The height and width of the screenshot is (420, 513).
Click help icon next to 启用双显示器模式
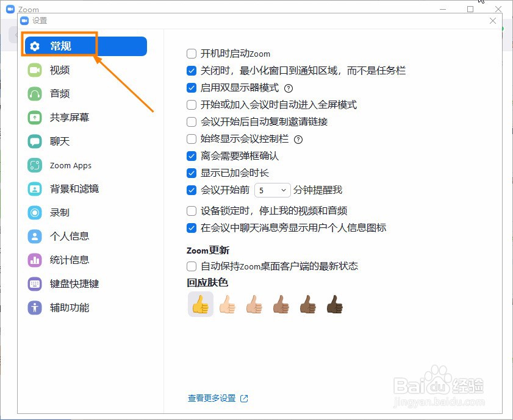coord(289,88)
